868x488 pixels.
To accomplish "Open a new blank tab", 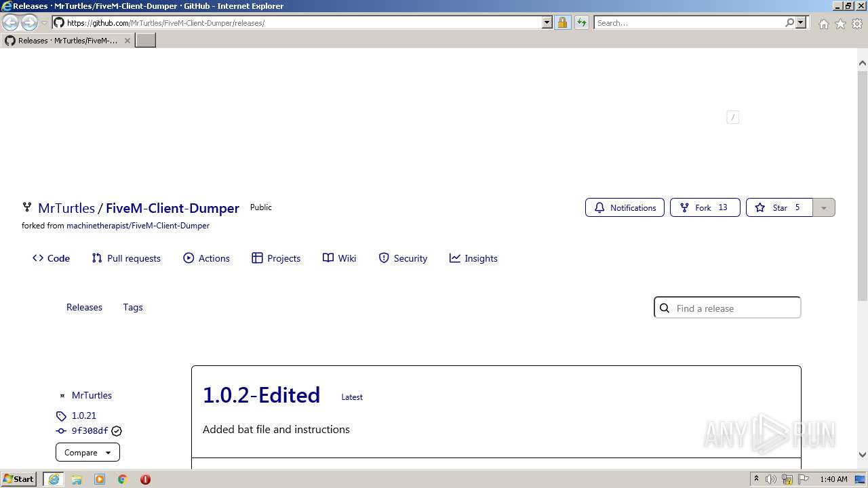I will coord(146,40).
